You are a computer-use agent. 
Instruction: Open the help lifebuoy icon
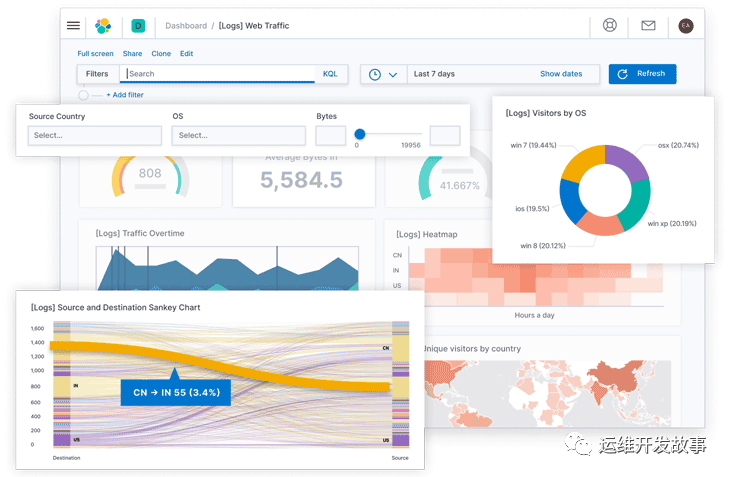click(x=609, y=25)
